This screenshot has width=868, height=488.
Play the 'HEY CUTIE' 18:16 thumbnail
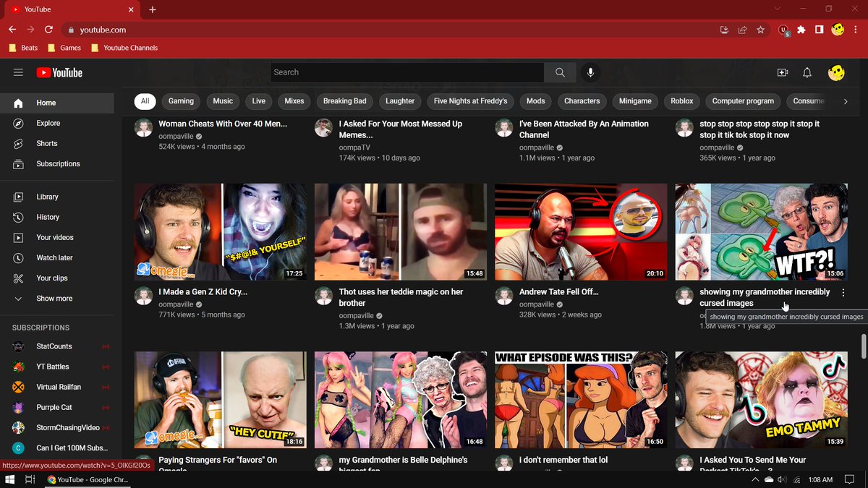point(220,400)
